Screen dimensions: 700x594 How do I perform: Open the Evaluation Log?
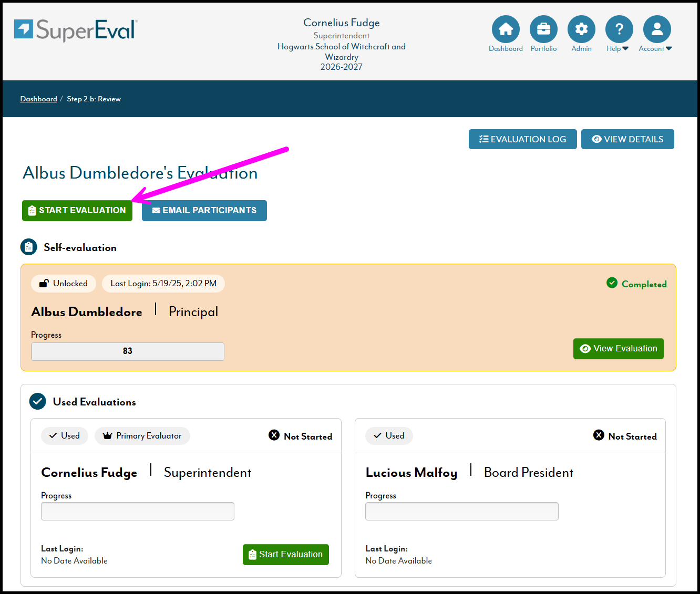pos(522,139)
